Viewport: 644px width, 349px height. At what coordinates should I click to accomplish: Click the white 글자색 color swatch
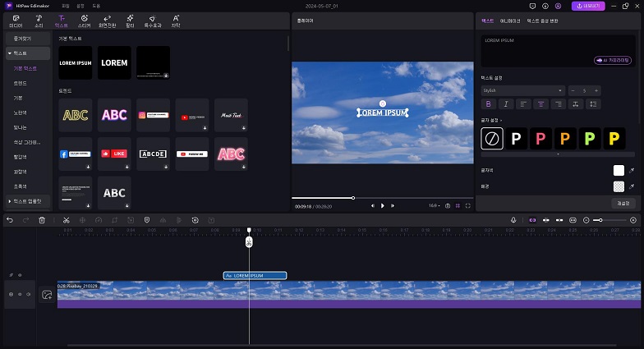[619, 171]
